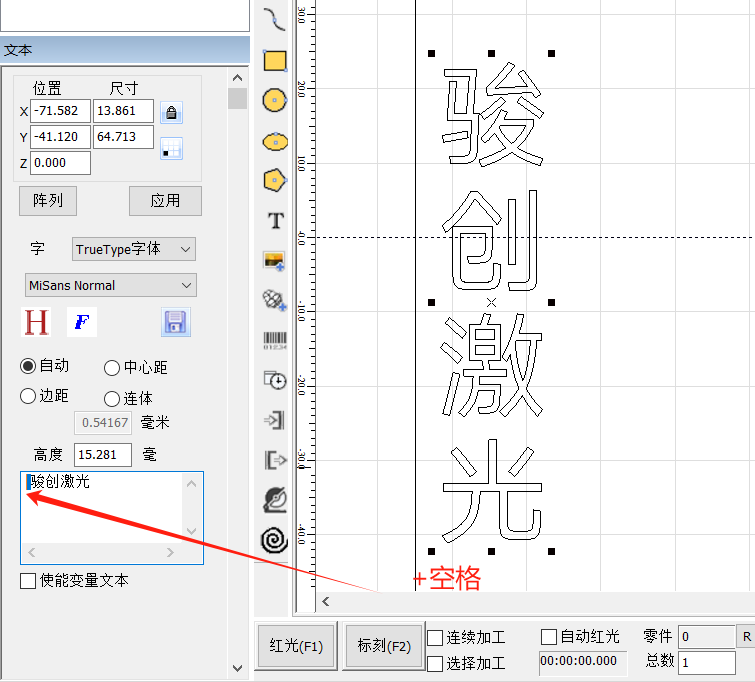Screen dimensions: 755x682
Task: Click the 零件 parts count field
Action: pos(707,637)
